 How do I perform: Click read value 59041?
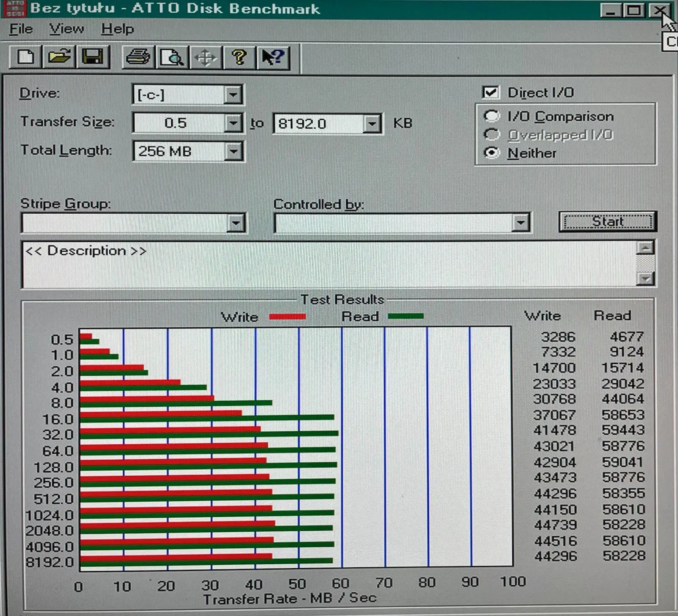click(x=623, y=462)
